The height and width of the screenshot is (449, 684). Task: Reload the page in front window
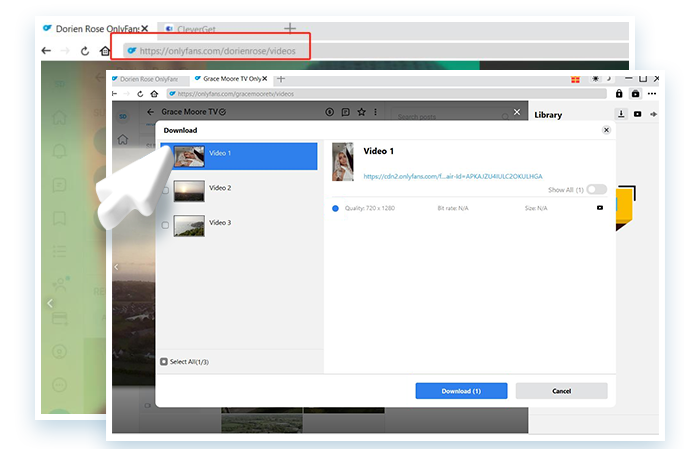pos(140,94)
